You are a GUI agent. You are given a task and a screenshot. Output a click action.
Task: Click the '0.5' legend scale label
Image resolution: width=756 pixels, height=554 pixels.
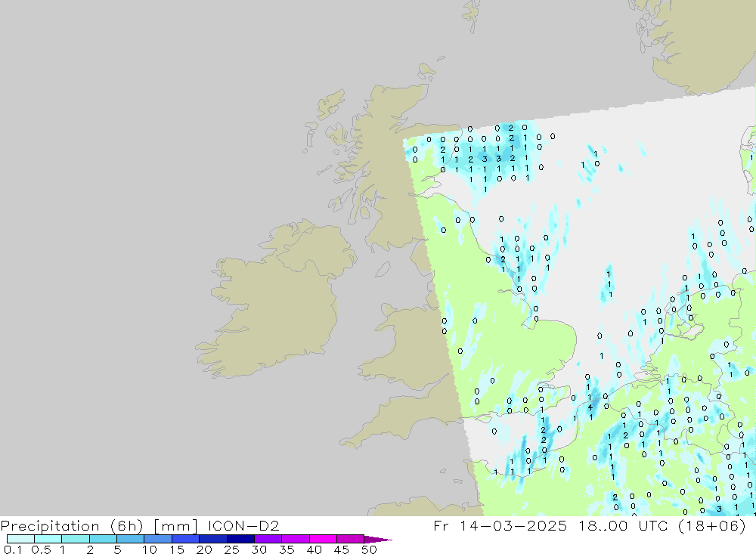[41, 549]
